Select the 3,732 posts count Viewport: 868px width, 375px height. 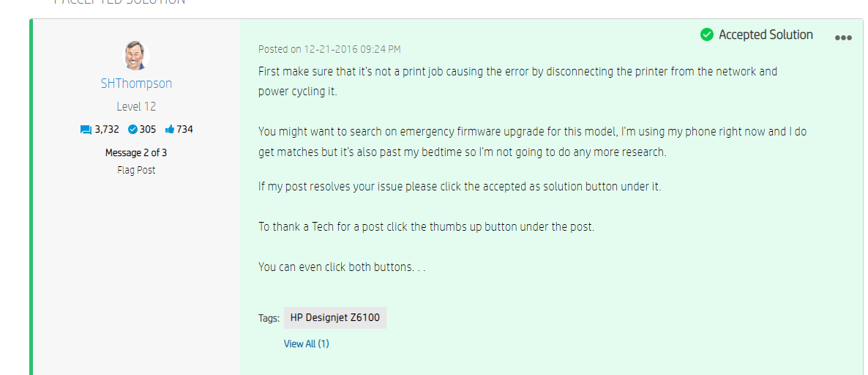(107, 130)
